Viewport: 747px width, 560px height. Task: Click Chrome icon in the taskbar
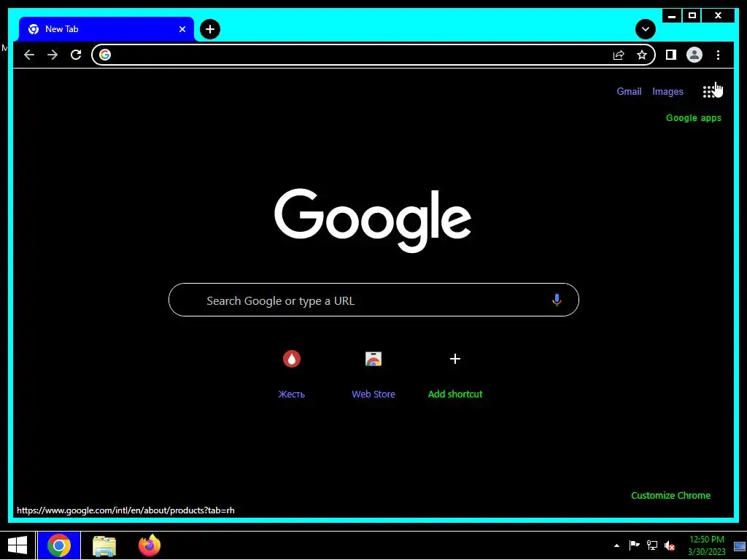click(58, 545)
